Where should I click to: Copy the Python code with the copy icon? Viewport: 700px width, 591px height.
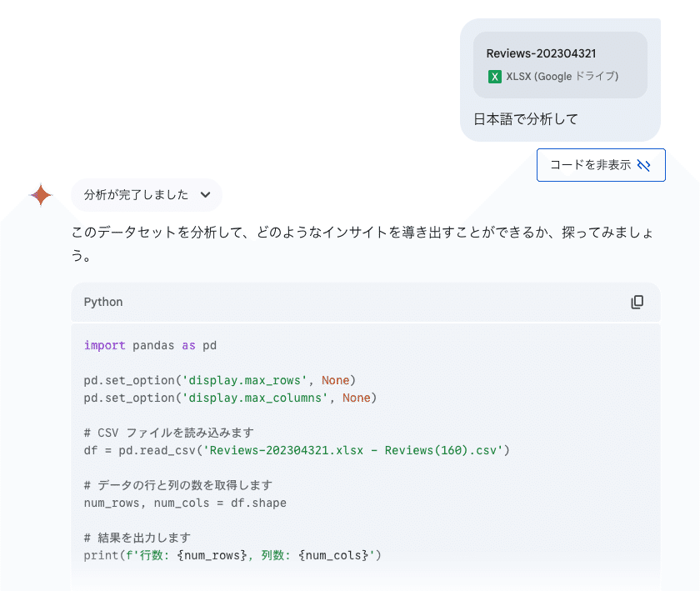pyautogui.click(x=637, y=303)
